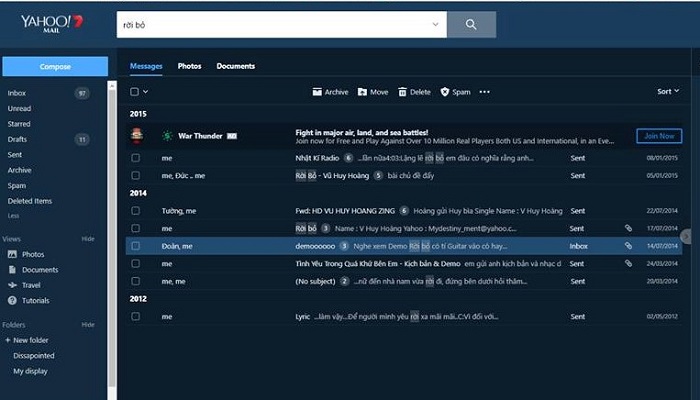Tick checkbox for Lyric email from 2012
The width and height of the screenshot is (700, 400).
point(135,316)
